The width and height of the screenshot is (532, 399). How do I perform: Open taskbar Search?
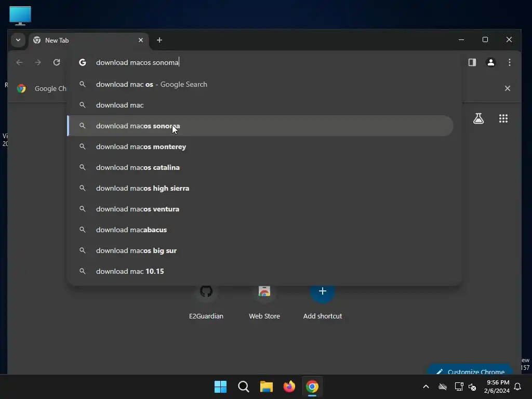coord(243,387)
